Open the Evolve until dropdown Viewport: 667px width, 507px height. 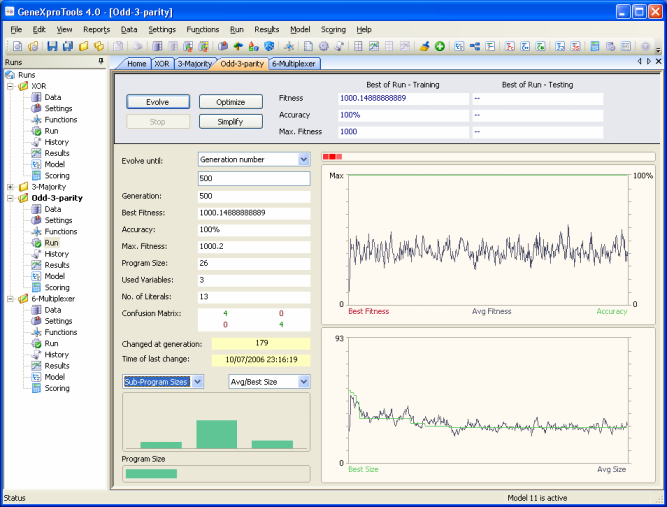[x=303, y=160]
